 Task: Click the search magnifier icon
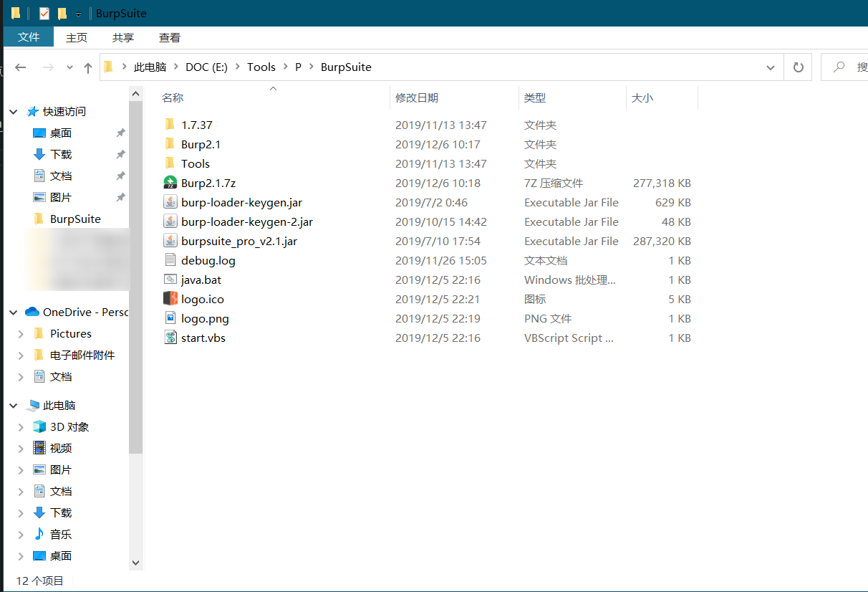click(839, 67)
